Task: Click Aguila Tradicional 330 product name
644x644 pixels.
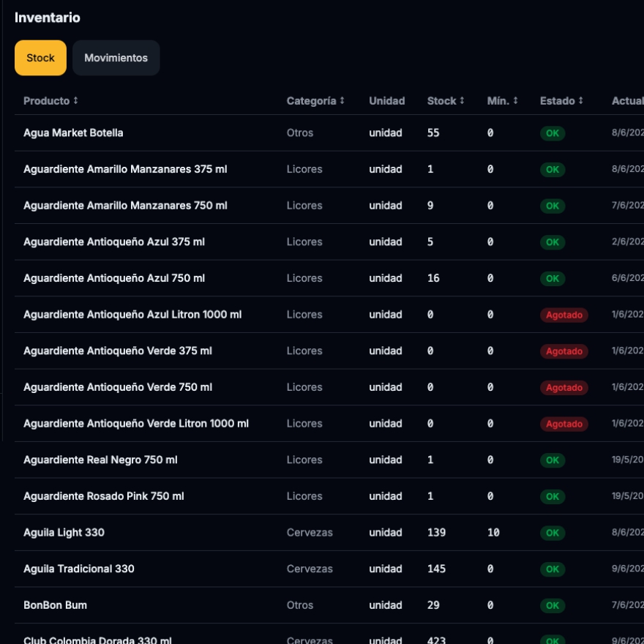Action: [79, 569]
